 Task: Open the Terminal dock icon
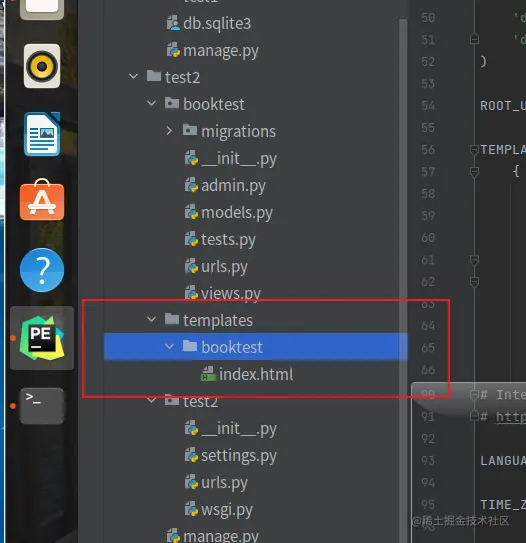(x=42, y=406)
